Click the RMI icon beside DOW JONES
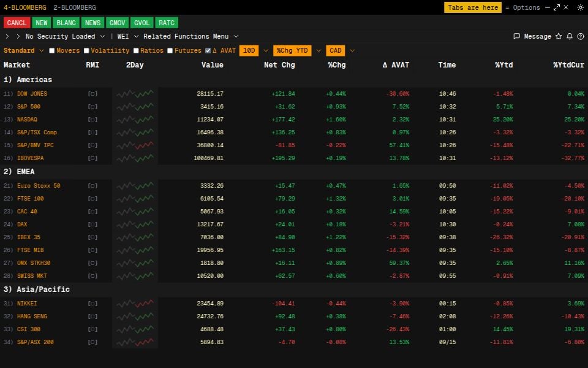The image size is (588, 368). click(92, 93)
